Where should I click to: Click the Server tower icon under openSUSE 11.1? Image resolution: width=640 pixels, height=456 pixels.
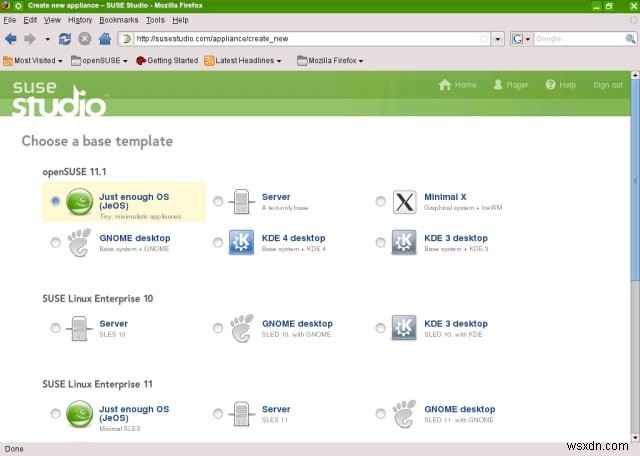(242, 202)
